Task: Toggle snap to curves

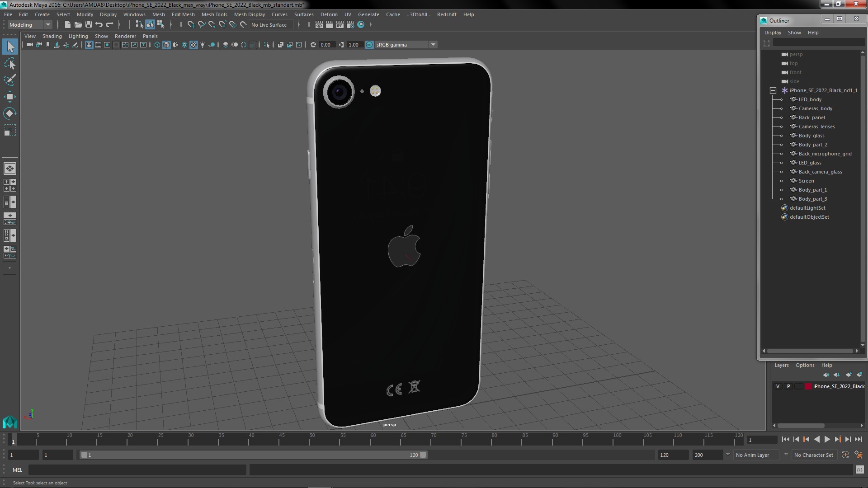Action: pos(202,25)
